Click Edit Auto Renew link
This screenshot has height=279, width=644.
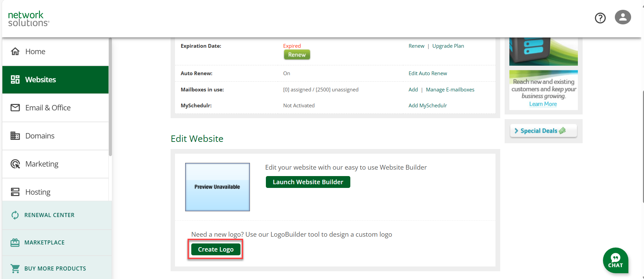pos(428,73)
